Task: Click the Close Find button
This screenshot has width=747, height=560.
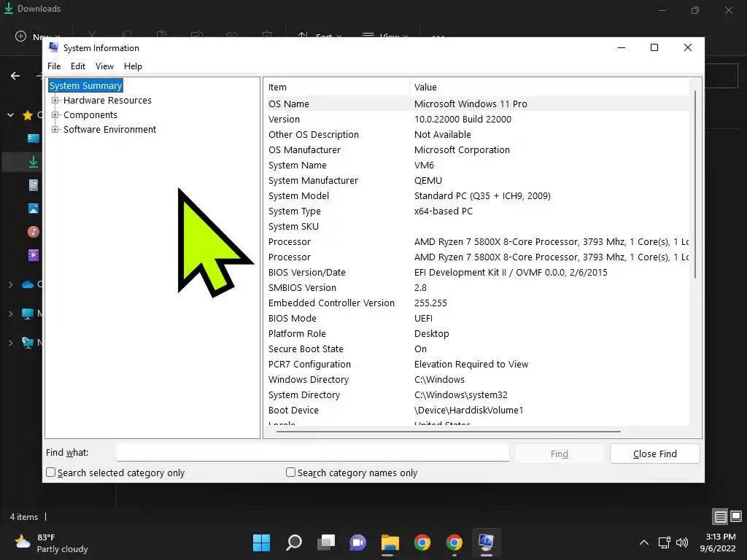Action: pos(654,454)
